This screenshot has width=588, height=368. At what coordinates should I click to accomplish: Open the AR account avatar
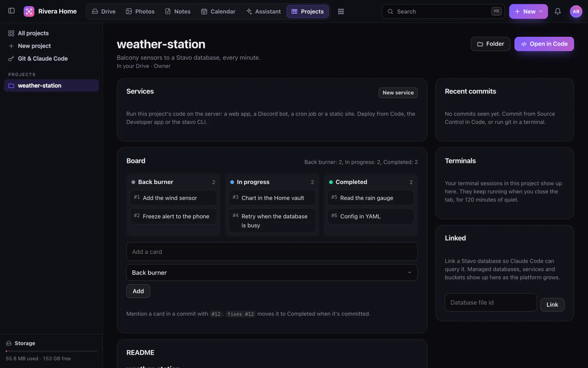tap(576, 11)
